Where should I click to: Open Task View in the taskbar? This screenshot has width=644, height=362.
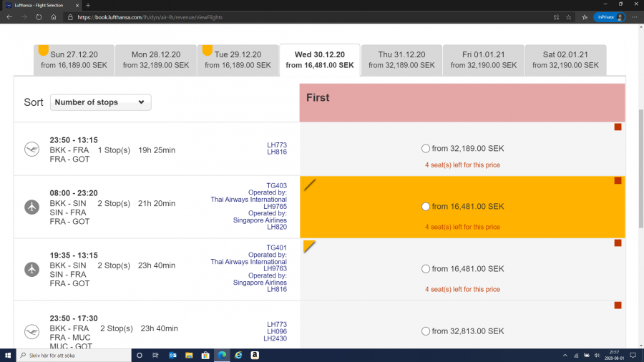pyautogui.click(x=156, y=356)
